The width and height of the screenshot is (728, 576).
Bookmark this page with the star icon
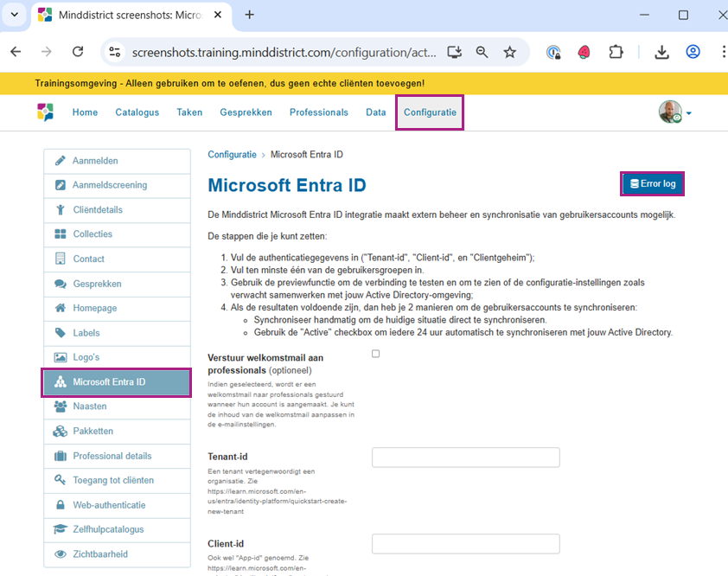pos(510,52)
